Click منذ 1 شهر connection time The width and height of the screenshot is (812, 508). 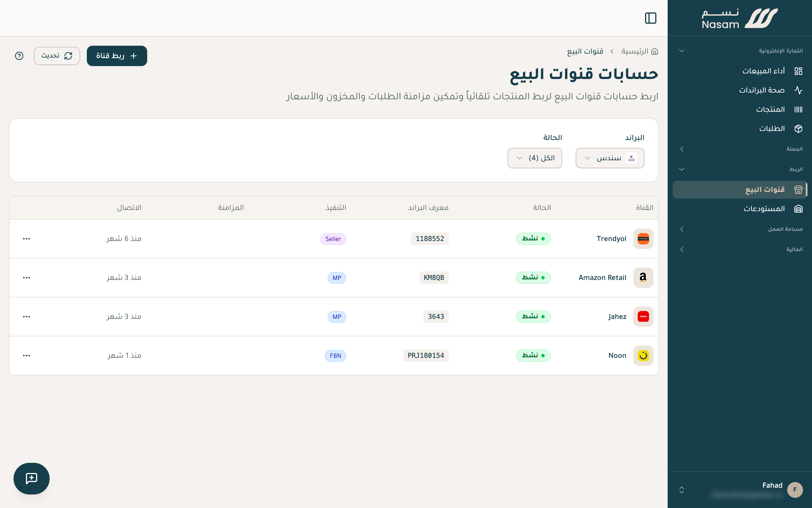[x=124, y=356]
